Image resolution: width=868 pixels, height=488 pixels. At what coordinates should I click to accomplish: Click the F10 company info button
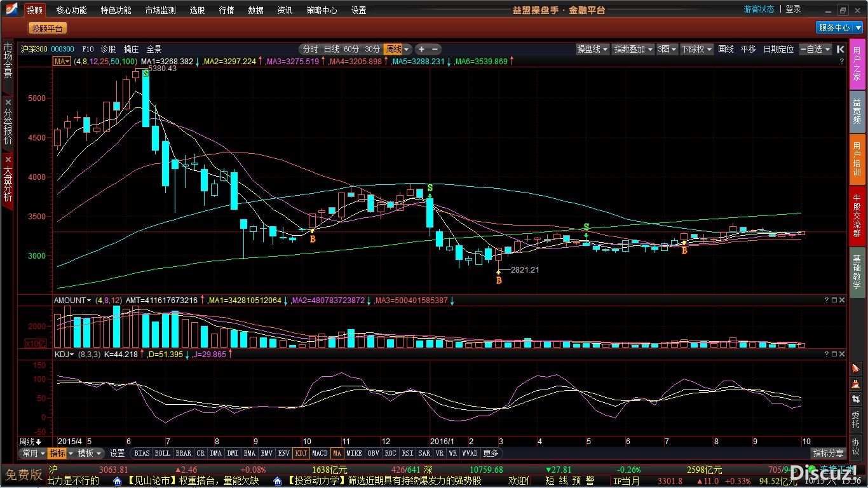click(x=88, y=49)
